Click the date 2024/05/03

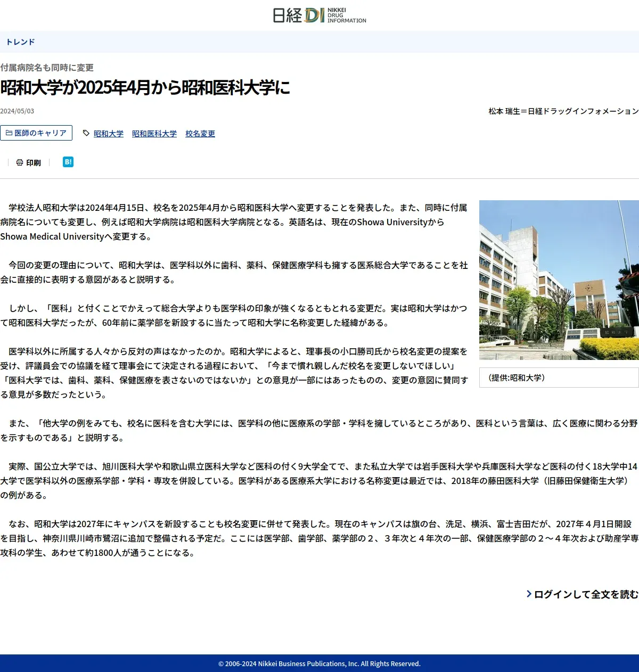(17, 111)
